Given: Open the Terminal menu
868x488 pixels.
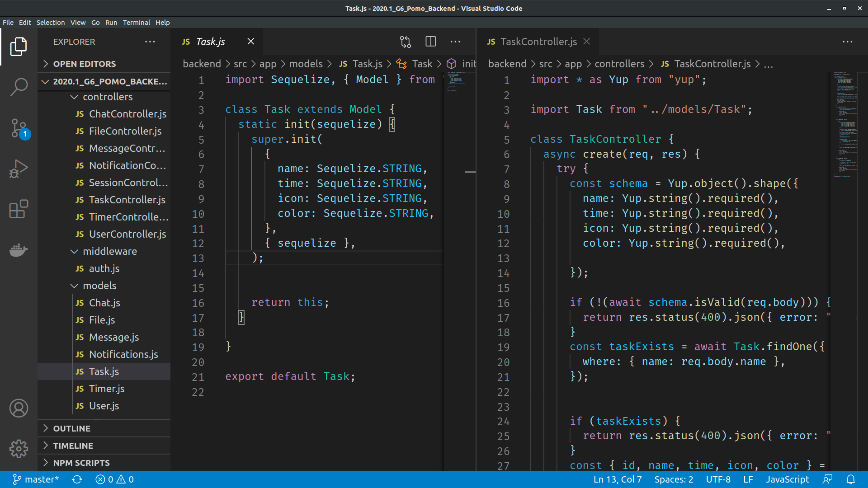Looking at the screenshot, I should [x=137, y=22].
